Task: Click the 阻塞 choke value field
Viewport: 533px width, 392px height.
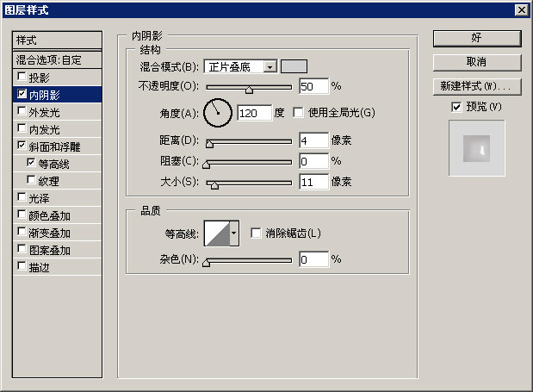Action: coord(314,161)
